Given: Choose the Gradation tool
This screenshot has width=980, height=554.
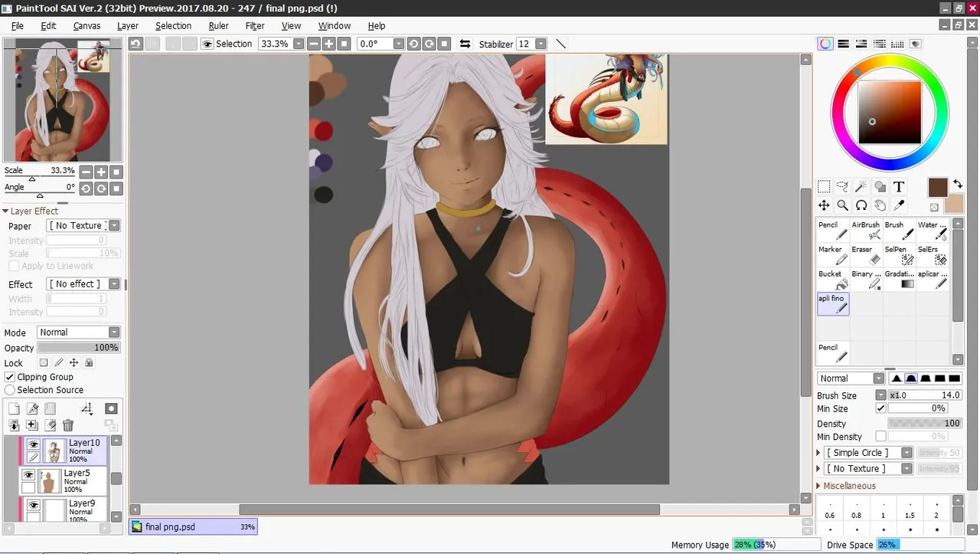Looking at the screenshot, I should [899, 280].
